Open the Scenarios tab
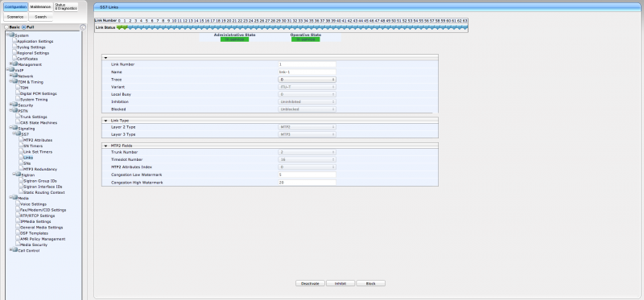Image resolution: width=644 pixels, height=300 pixels. (15, 17)
